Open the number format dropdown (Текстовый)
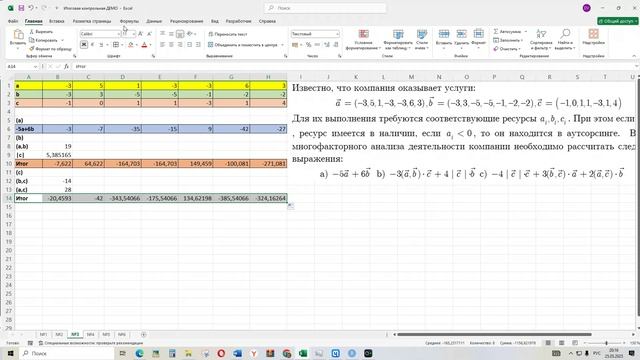Screen dimensions: 640x360 pos(337,33)
